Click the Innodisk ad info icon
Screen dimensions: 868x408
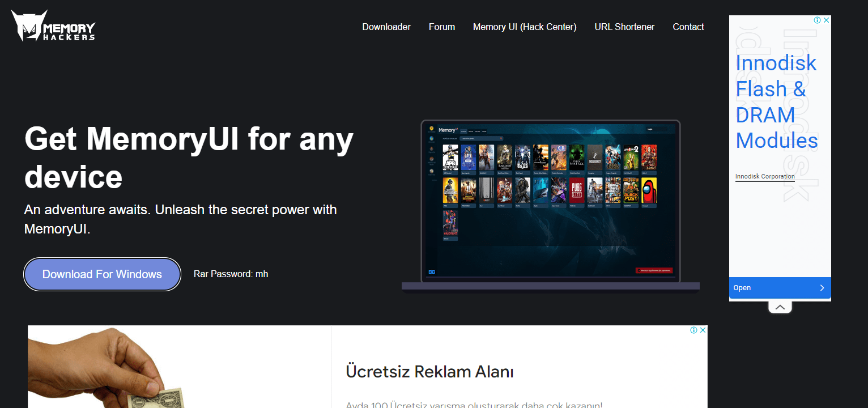tap(817, 20)
